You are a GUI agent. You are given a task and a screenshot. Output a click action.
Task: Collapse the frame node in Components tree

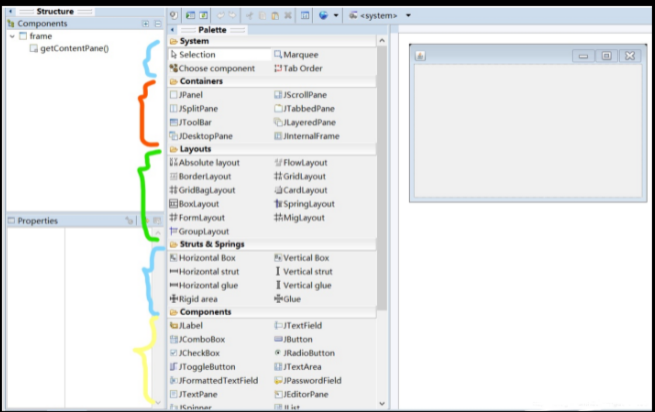click(12, 36)
